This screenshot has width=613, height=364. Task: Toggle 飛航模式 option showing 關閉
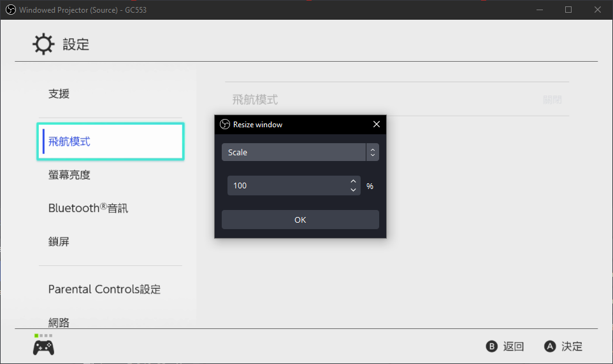397,99
